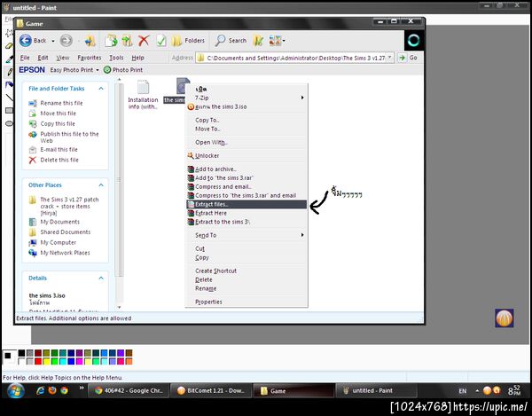Click E-mail this file link
Screen dimensions: 532x416
pos(59,150)
